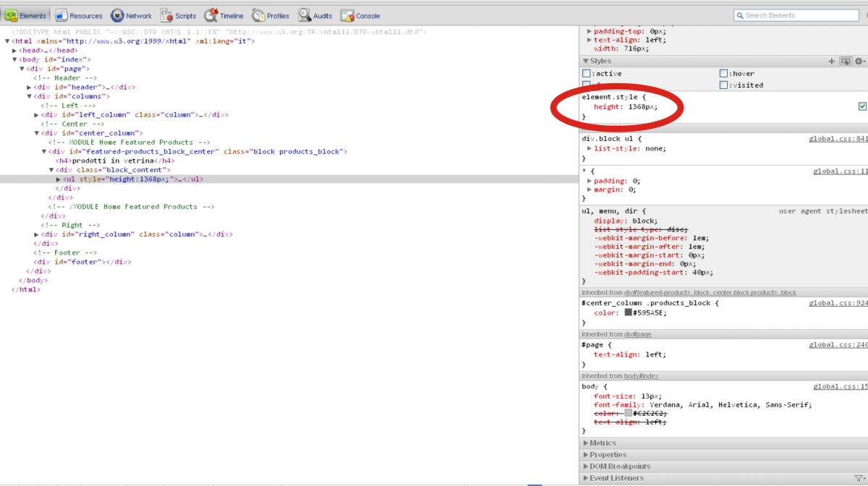This screenshot has height=486, width=868.
Task: Open the Scripts panel
Action: (178, 15)
